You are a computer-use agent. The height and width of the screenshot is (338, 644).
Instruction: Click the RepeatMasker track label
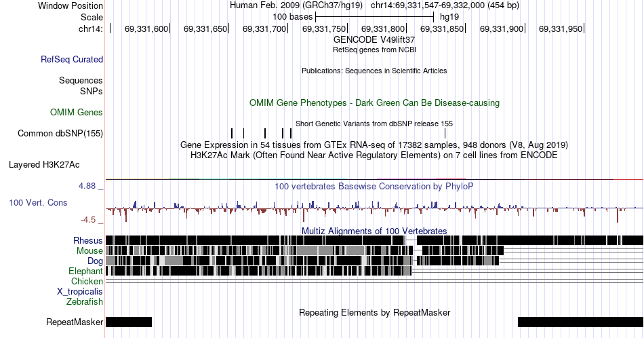[75, 322]
